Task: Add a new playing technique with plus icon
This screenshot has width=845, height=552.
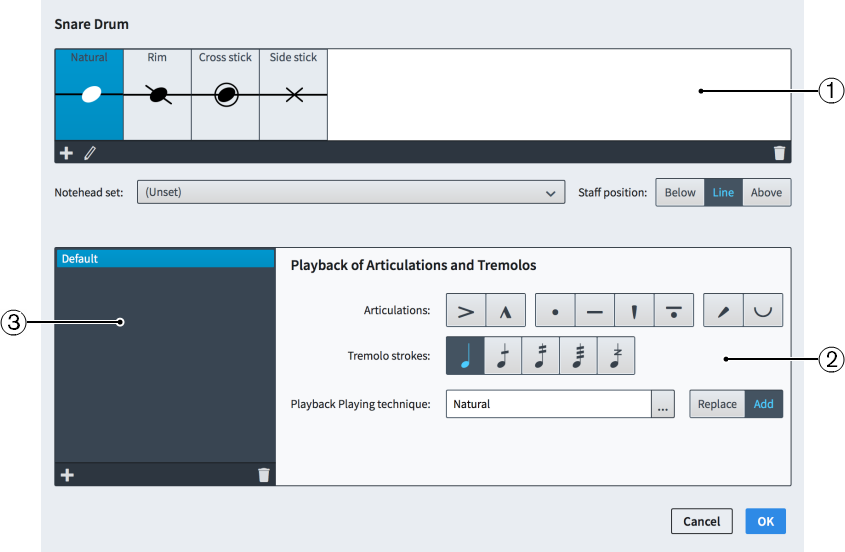Action: [x=66, y=153]
